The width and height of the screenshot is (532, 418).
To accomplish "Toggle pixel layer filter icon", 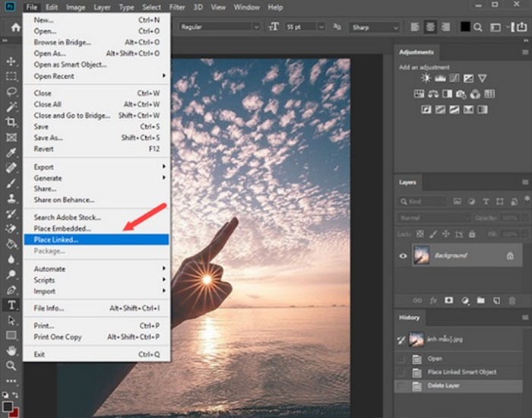I will 457,201.
